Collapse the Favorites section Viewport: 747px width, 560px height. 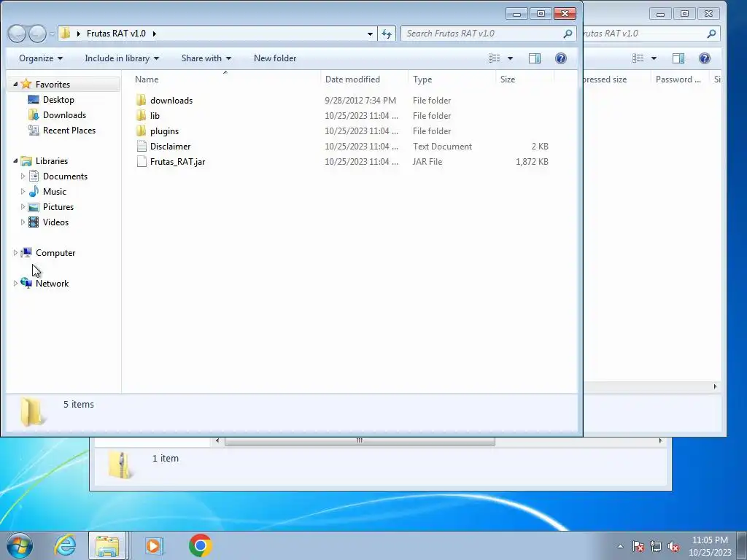[15, 85]
